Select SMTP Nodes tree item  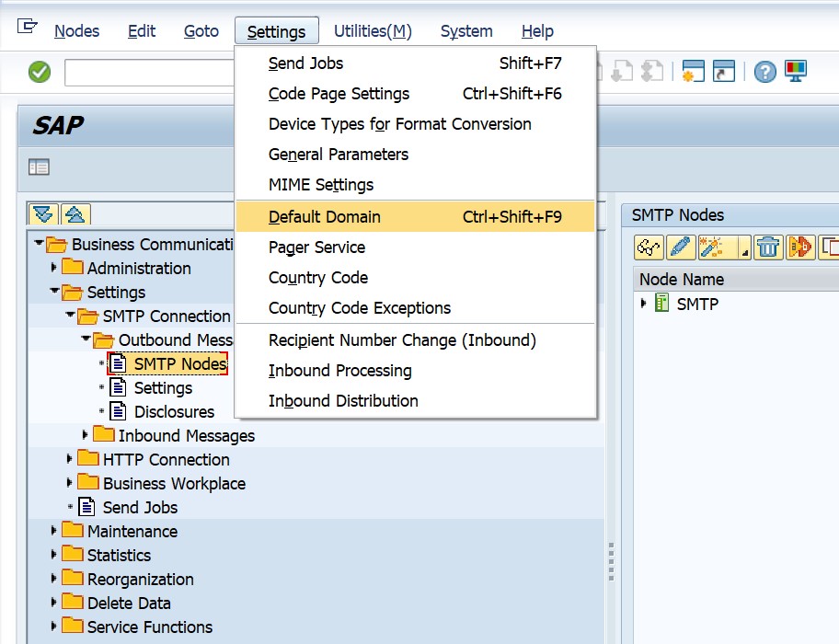tap(167, 363)
